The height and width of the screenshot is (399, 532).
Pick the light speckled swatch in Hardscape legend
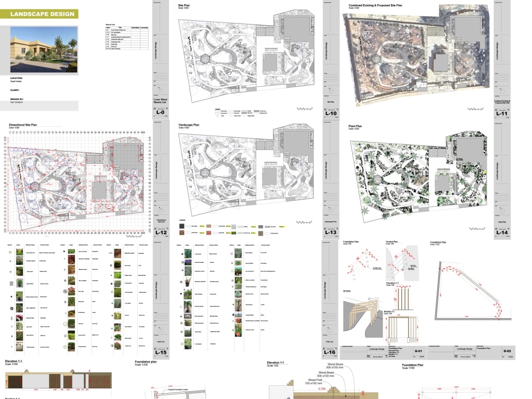(234, 226)
